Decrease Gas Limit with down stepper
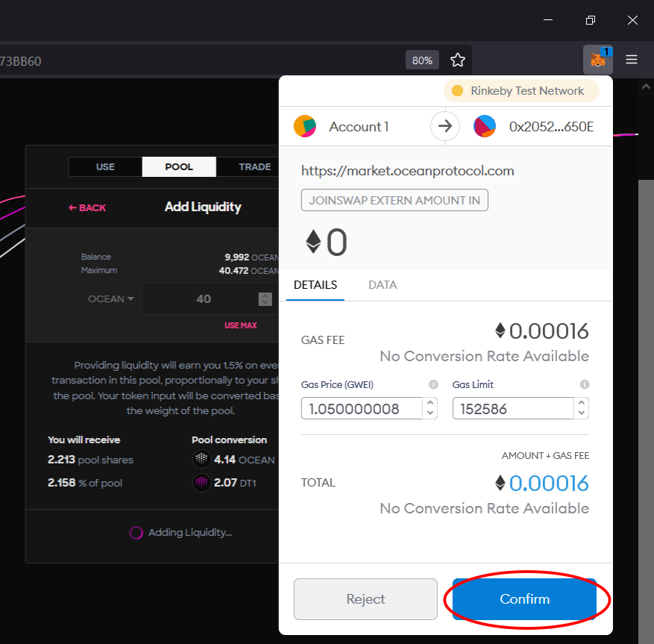 click(x=582, y=413)
